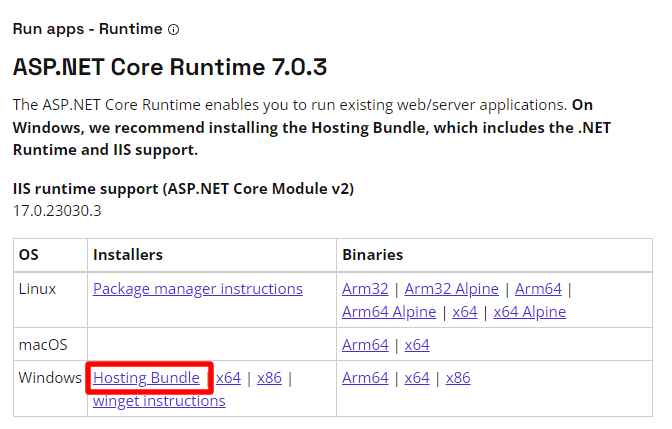Screen dimensions: 672x429
Task: Download Linux Arm32 binary
Action: (x=365, y=289)
